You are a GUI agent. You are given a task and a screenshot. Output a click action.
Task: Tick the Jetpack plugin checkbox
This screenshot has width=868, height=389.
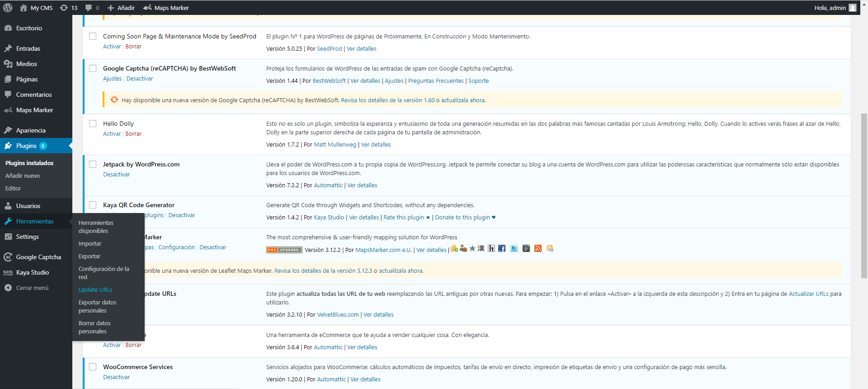[x=93, y=164]
